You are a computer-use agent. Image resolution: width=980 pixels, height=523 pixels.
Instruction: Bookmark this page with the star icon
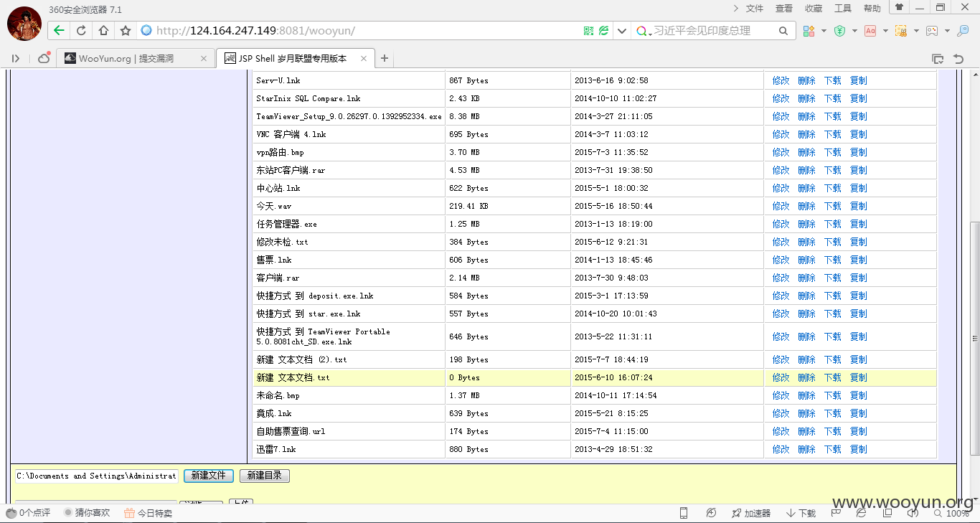(126, 31)
